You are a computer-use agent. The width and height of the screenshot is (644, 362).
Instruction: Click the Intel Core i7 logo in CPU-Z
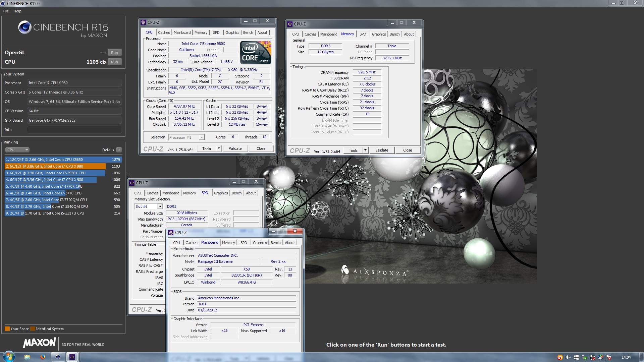point(256,53)
